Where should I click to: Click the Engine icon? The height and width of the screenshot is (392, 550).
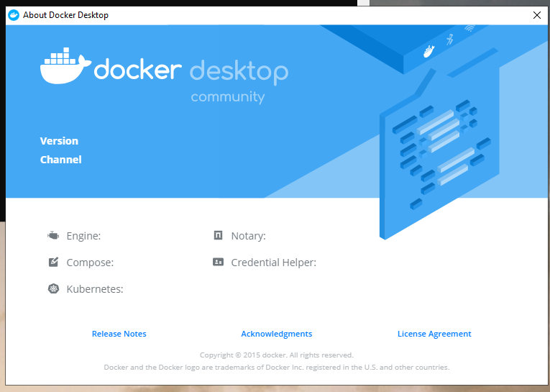pyautogui.click(x=53, y=235)
